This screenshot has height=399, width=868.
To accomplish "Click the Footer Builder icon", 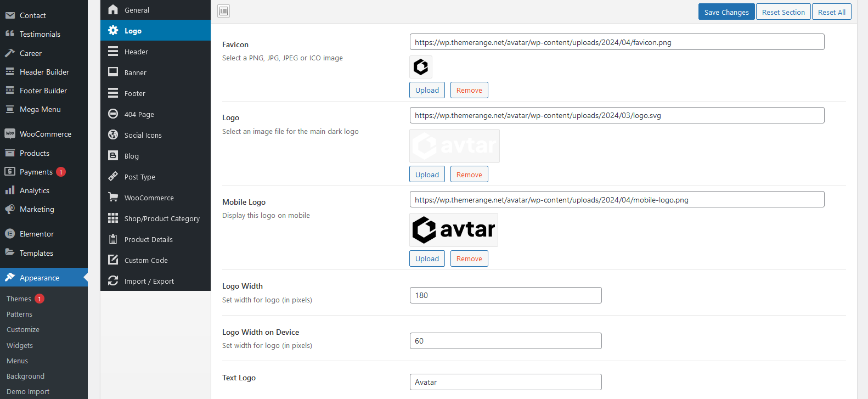I will [10, 91].
